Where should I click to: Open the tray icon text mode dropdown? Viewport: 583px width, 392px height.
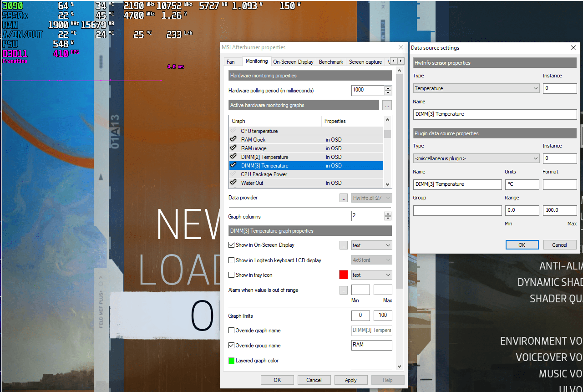[x=372, y=275]
